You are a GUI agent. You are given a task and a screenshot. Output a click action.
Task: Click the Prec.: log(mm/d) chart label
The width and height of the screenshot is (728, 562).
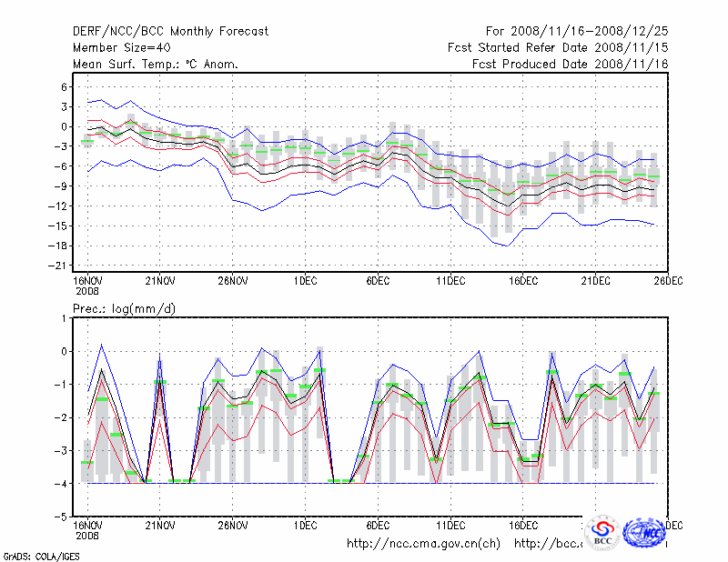tap(125, 309)
